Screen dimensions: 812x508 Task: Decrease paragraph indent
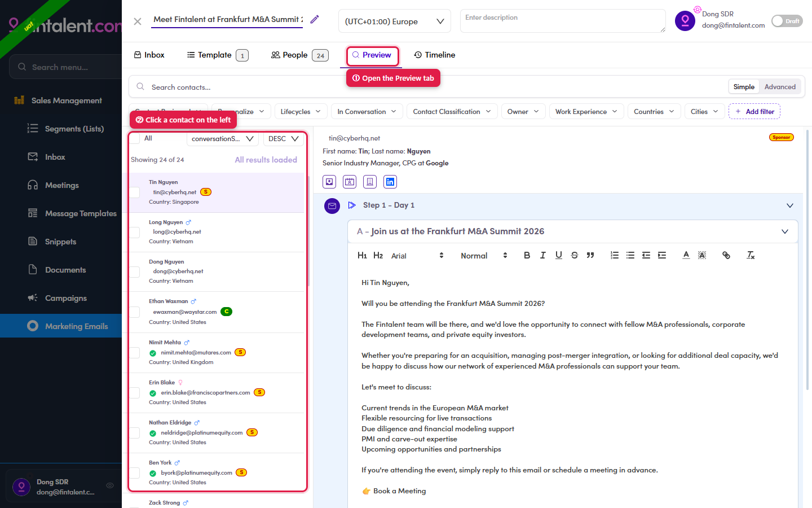pos(646,255)
